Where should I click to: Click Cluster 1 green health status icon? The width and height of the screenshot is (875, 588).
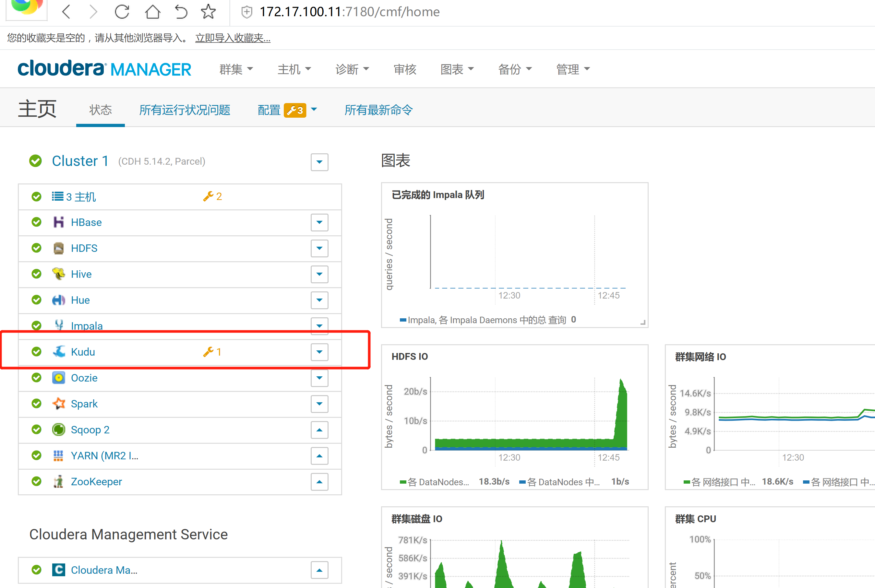36,161
